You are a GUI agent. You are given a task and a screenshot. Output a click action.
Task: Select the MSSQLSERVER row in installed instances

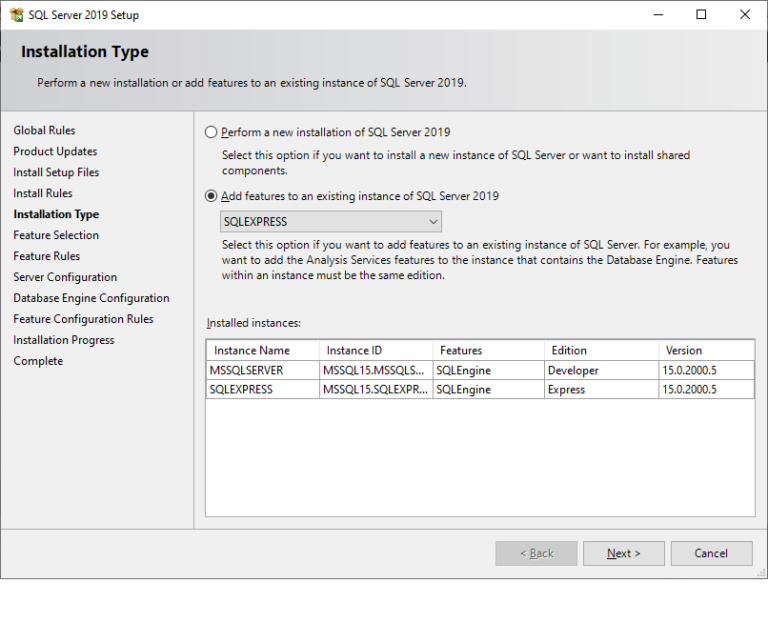tap(480, 370)
